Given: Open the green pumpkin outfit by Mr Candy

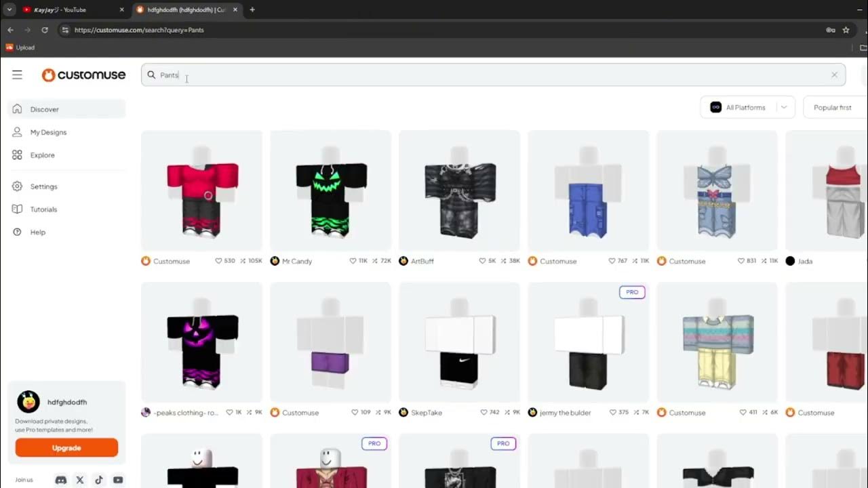Looking at the screenshot, I should pos(330,191).
